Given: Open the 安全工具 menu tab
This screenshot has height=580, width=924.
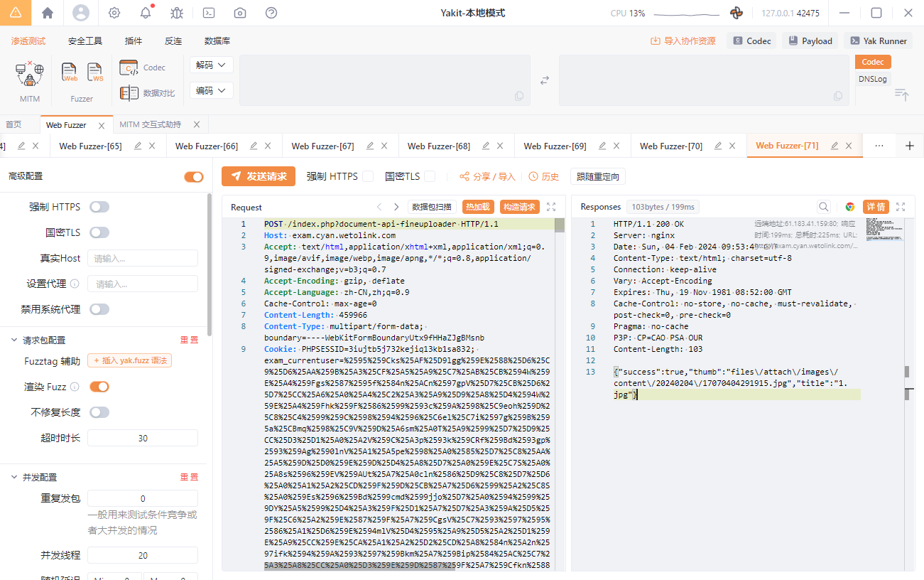Looking at the screenshot, I should pos(85,41).
